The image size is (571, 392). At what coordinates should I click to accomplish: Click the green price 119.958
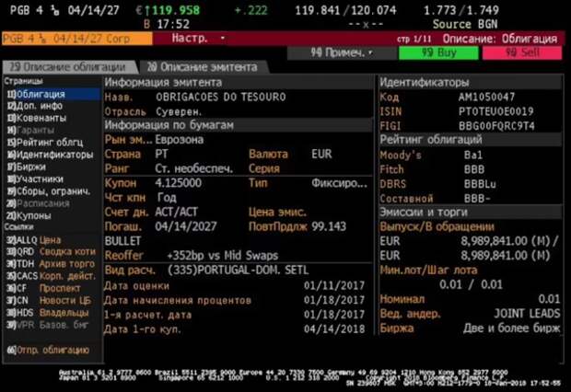(176, 10)
